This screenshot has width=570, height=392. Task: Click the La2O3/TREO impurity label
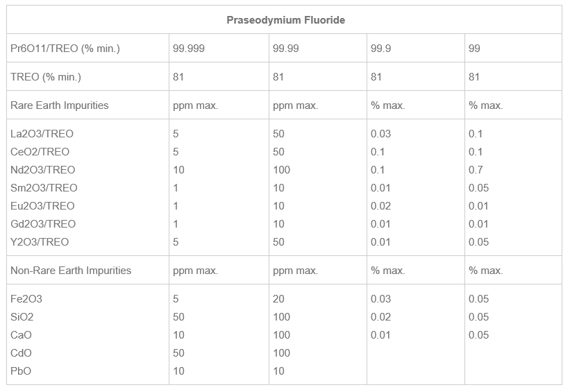(42, 134)
